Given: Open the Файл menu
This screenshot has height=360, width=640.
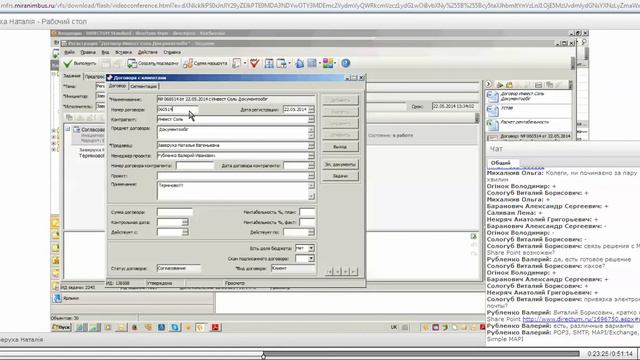Looking at the screenshot, I should 69,52.
